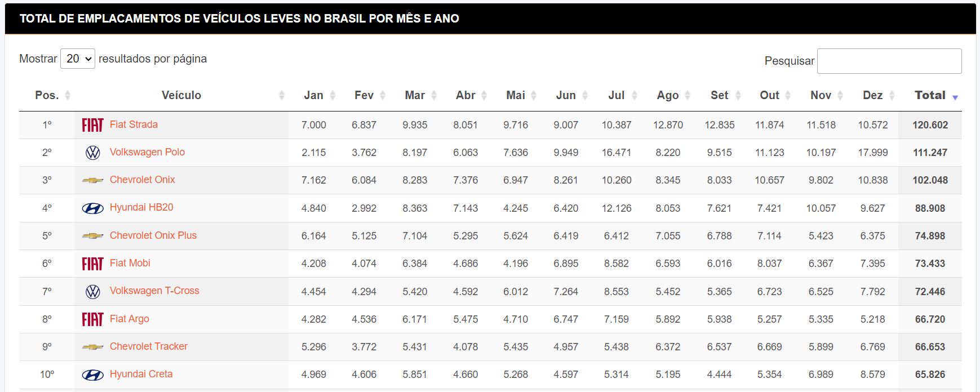Sort table by Total column
The image size is (980, 392).
coord(930,95)
